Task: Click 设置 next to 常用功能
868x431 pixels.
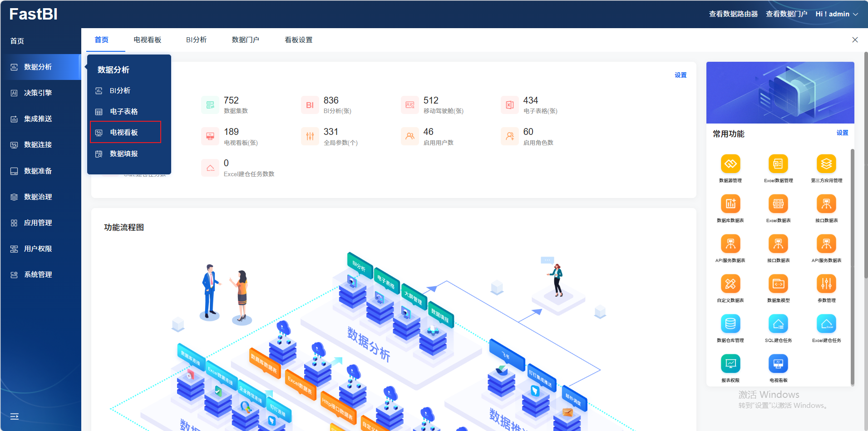Action: coord(842,133)
